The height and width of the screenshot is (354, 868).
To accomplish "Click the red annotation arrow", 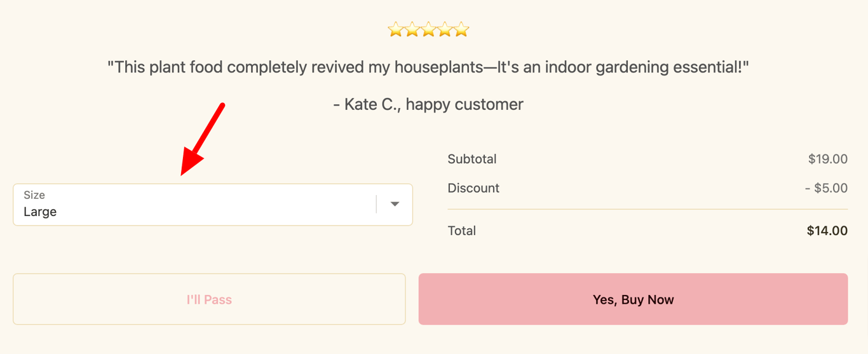I will pos(202,140).
